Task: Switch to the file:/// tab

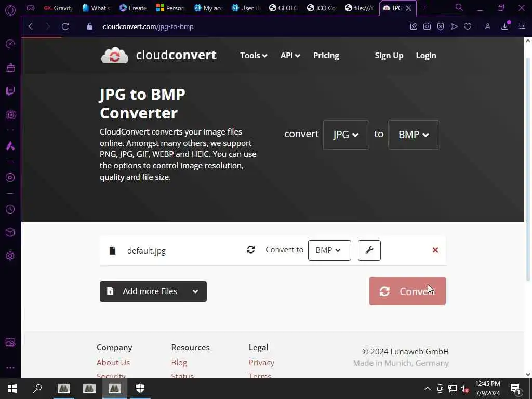Action: pos(359,8)
